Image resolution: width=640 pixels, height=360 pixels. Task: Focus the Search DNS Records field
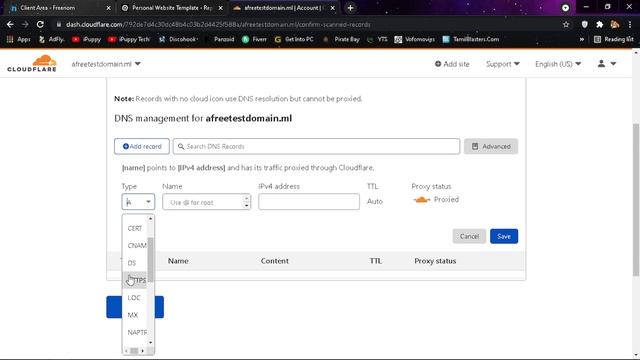click(316, 146)
